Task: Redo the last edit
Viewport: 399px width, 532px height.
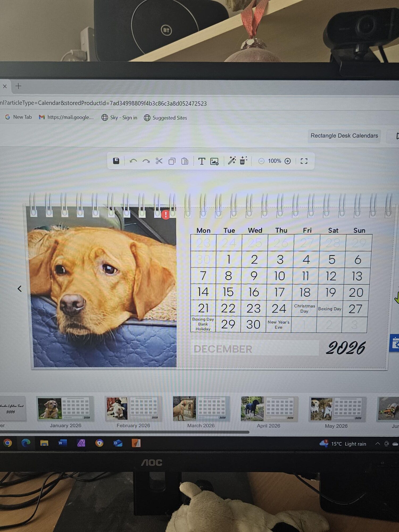Action: 146,161
